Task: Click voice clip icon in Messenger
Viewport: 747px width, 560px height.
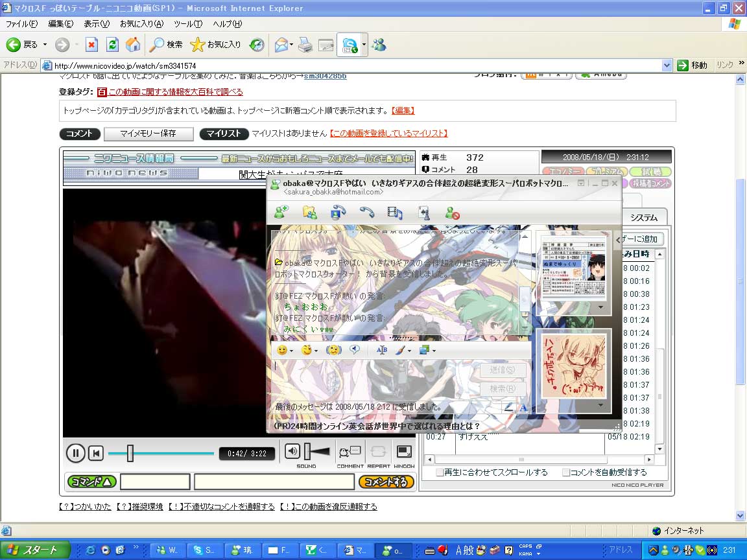Action: point(355,350)
